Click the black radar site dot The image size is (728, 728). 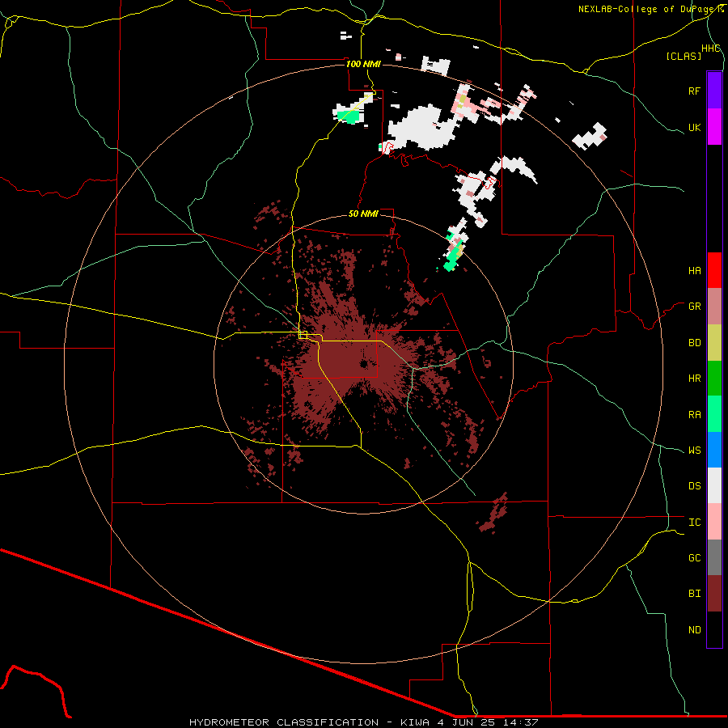(x=363, y=363)
